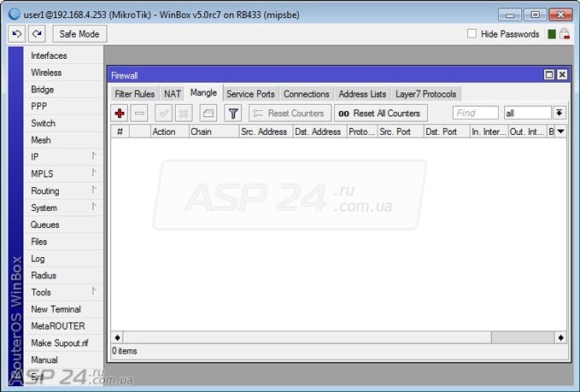The width and height of the screenshot is (580, 392).
Task: Click the remove rule minus icon
Action: 139,114
